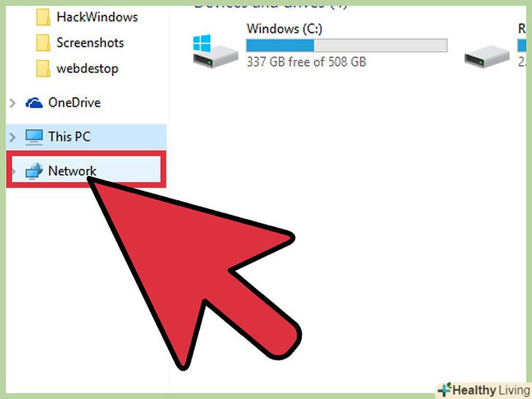Click the OneDrive cloud icon
Image resolution: width=532 pixels, height=399 pixels.
tap(34, 103)
